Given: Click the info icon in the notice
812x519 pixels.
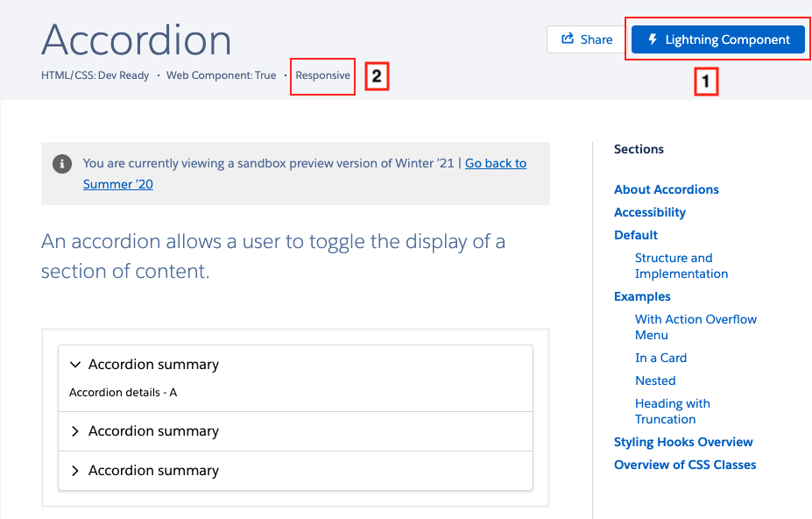Looking at the screenshot, I should tap(62, 164).
